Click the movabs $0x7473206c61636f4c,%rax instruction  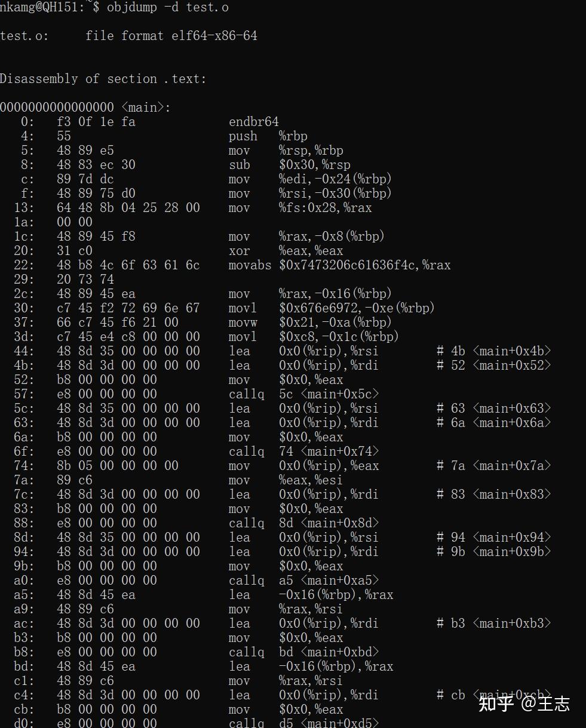[x=339, y=265]
